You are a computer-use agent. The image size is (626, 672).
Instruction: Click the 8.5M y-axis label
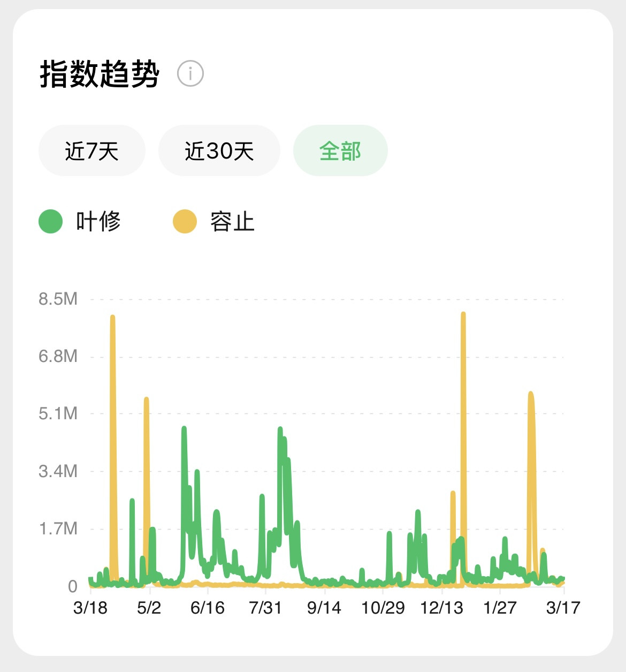pos(58,299)
